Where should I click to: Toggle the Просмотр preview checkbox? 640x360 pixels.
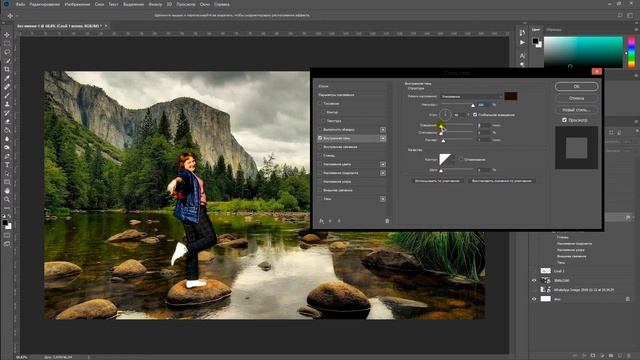point(564,120)
